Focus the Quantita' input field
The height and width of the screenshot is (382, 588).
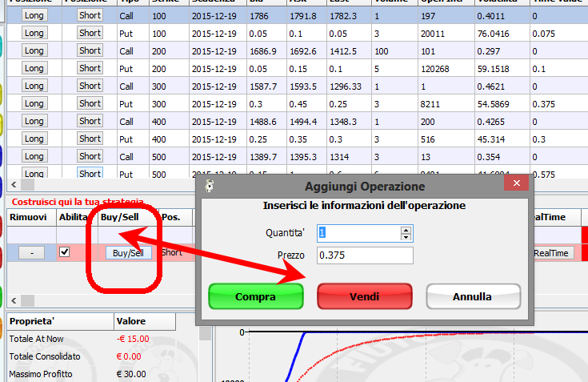359,233
